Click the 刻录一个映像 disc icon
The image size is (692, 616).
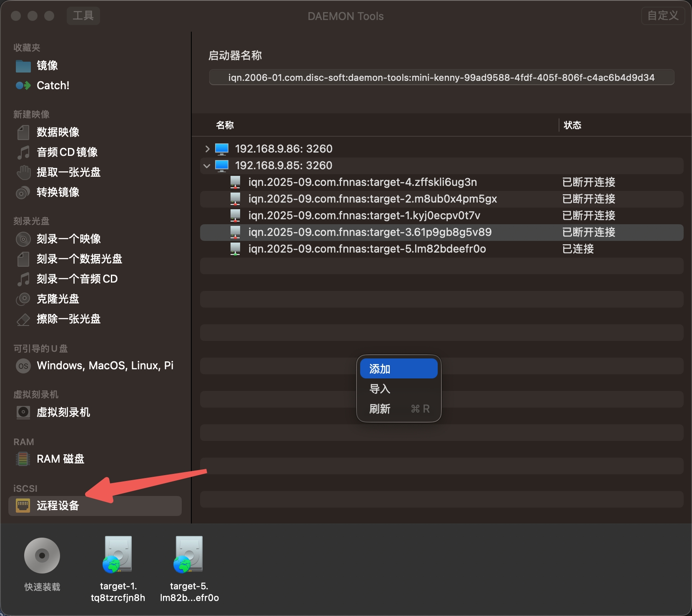click(23, 239)
